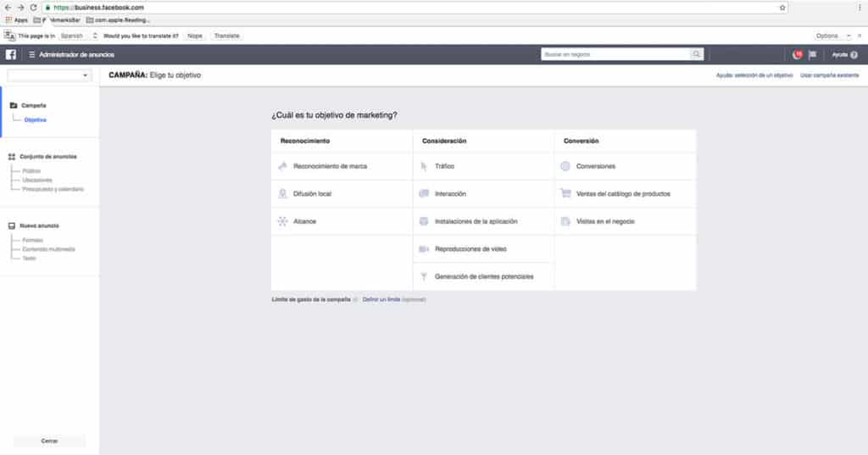Open the Apps bookmark shortcut
The width and height of the screenshot is (868, 455).
(x=17, y=20)
